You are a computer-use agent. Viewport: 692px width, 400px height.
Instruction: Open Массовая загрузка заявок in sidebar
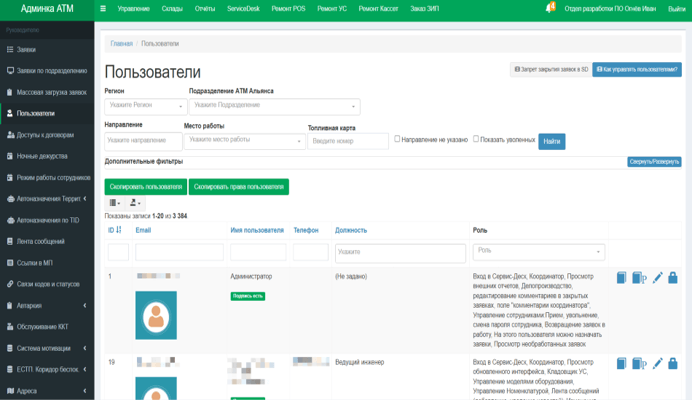click(47, 92)
